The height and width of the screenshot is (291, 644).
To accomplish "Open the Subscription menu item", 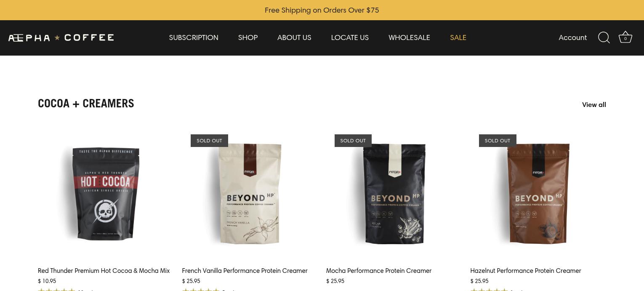I will (x=194, y=37).
